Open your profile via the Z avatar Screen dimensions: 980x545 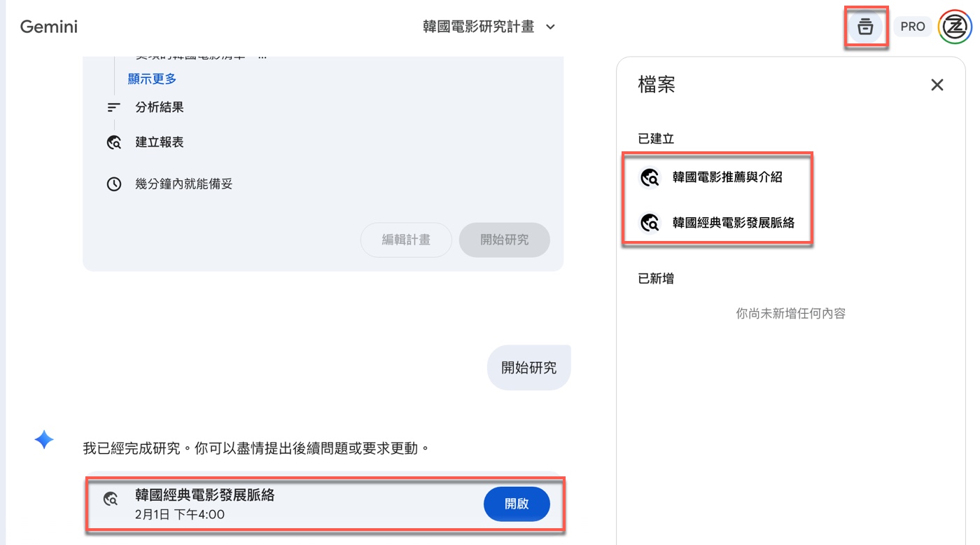click(954, 26)
